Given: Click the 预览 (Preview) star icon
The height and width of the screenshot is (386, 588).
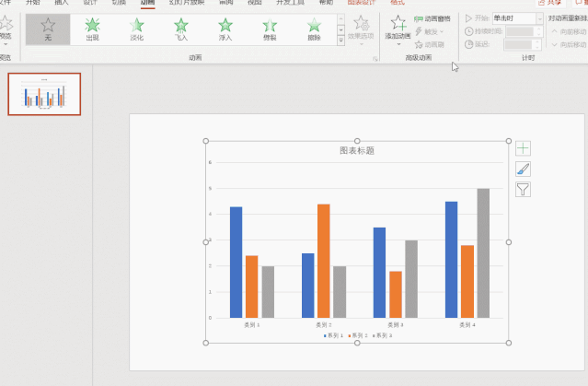Looking at the screenshot, I should coord(6,23).
